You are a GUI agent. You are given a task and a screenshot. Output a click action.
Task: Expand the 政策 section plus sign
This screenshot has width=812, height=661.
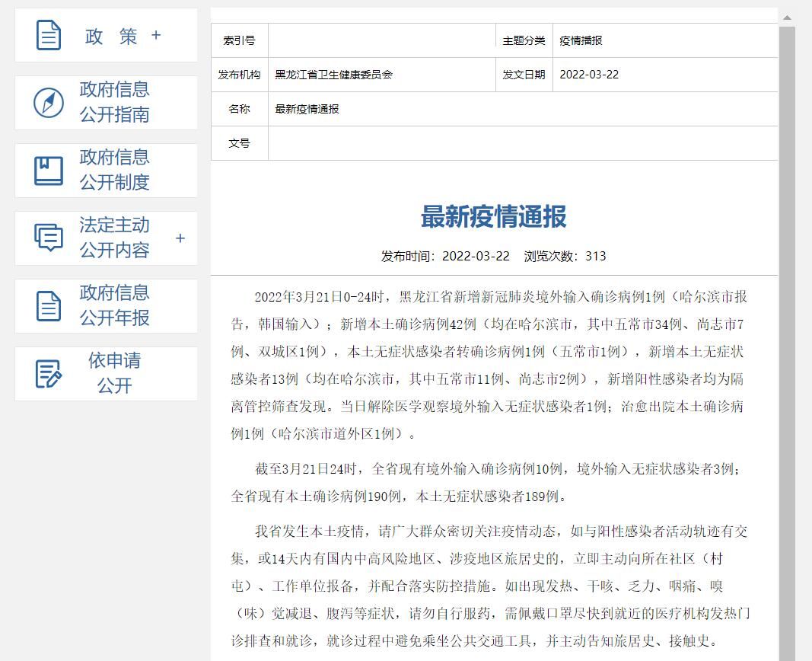tap(156, 35)
